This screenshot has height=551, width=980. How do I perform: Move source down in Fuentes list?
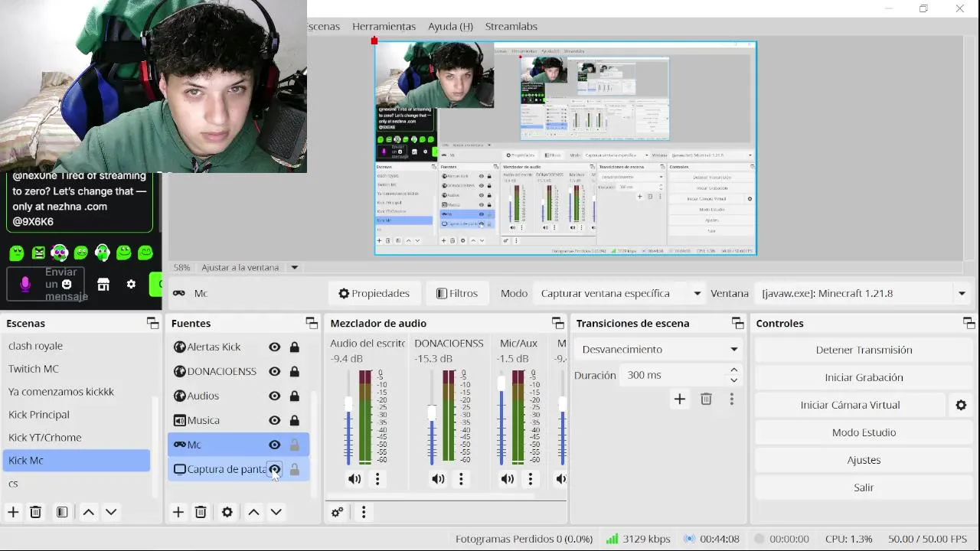click(x=276, y=512)
